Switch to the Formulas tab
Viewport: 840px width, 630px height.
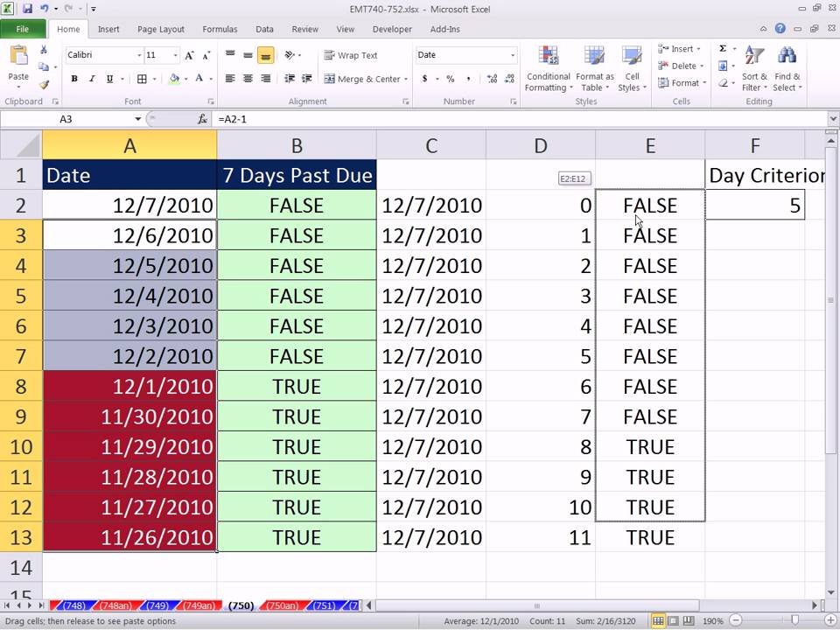click(x=220, y=29)
